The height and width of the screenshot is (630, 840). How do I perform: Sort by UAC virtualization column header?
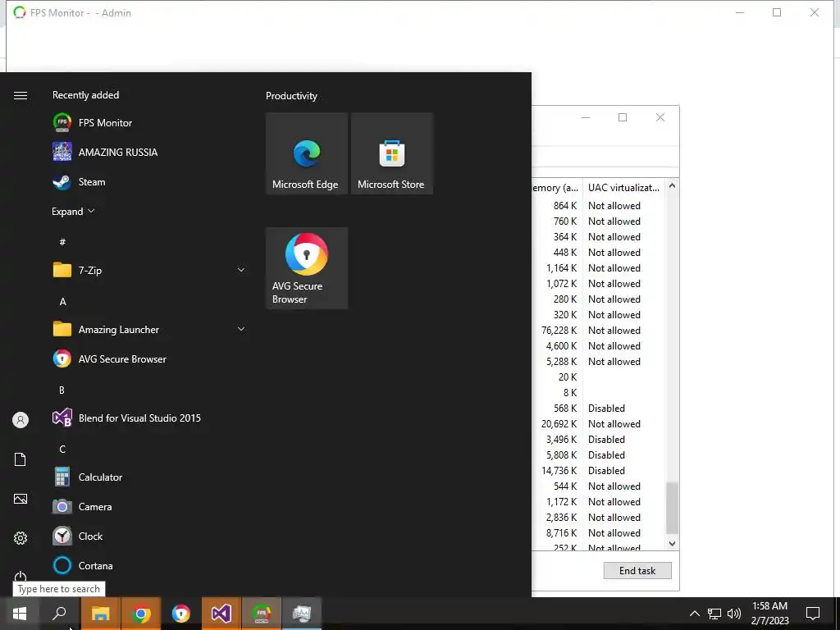click(x=623, y=188)
